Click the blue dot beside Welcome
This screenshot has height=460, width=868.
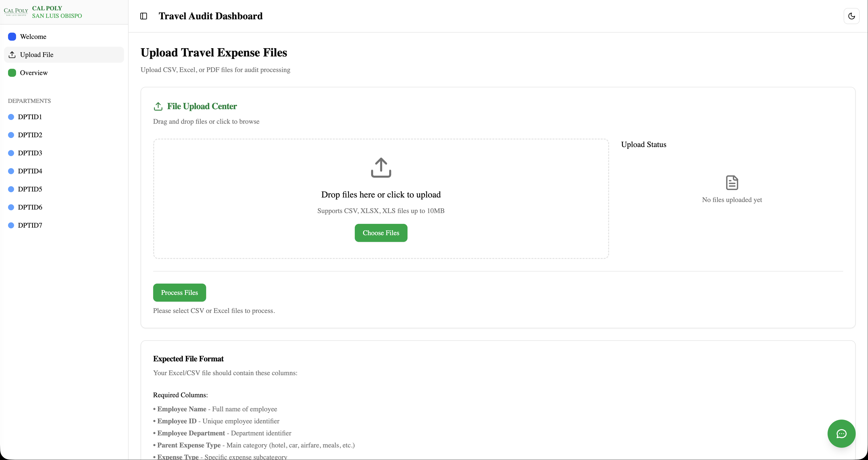click(x=12, y=36)
